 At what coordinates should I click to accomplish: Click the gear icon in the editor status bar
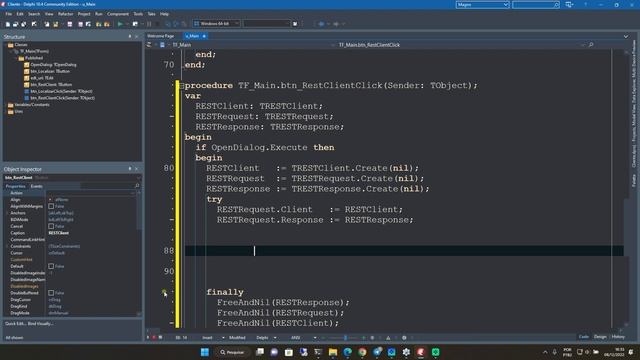point(404,338)
